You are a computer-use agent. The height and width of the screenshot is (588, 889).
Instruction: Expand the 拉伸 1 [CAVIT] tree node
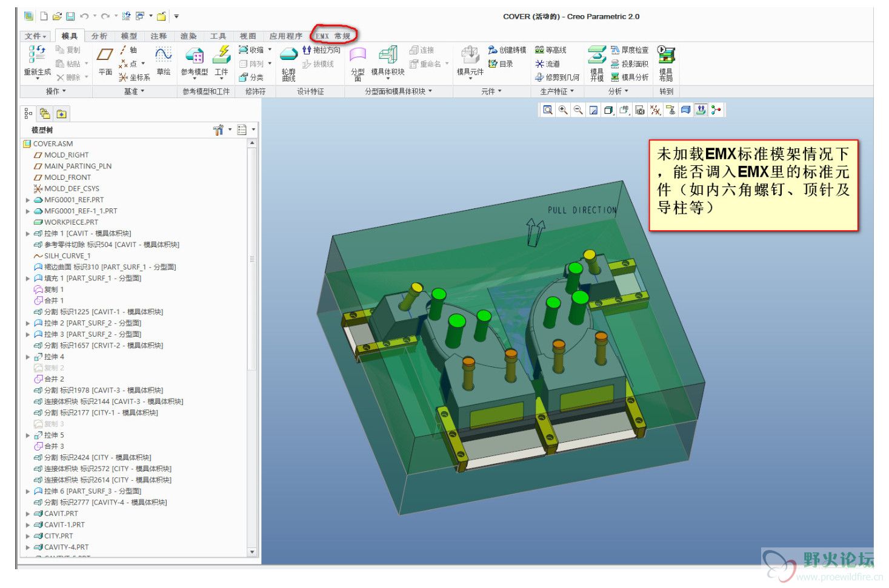click(x=28, y=234)
